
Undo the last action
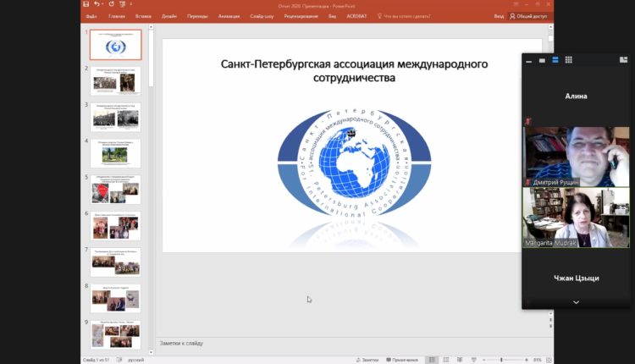pyautogui.click(x=97, y=4)
